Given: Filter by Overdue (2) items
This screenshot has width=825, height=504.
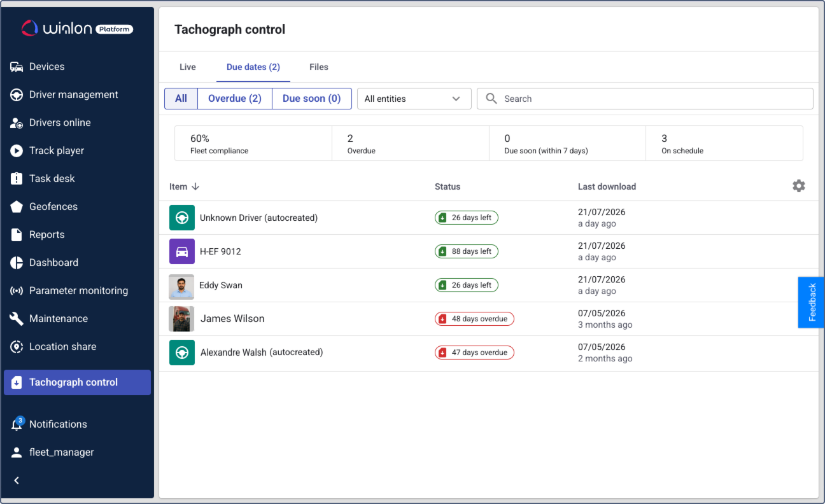Looking at the screenshot, I should [x=235, y=99].
